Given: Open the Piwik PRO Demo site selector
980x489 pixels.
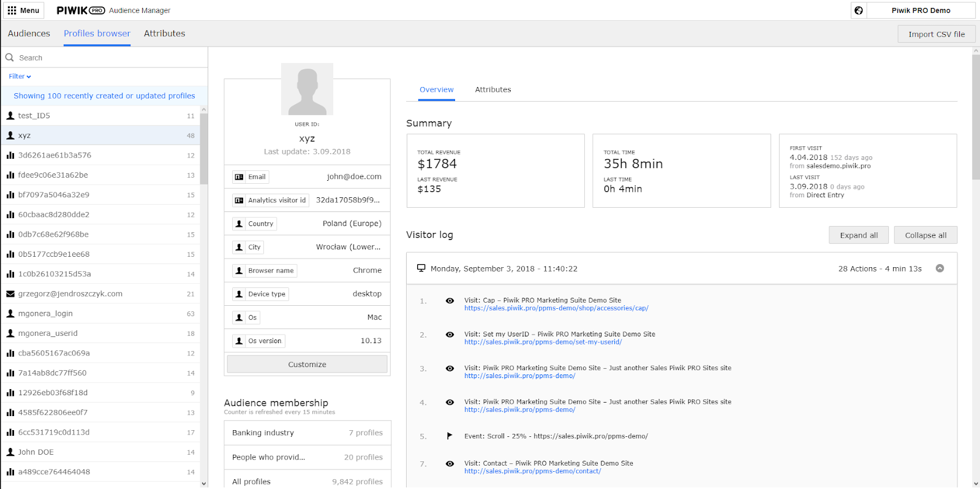Looking at the screenshot, I should (x=921, y=10).
